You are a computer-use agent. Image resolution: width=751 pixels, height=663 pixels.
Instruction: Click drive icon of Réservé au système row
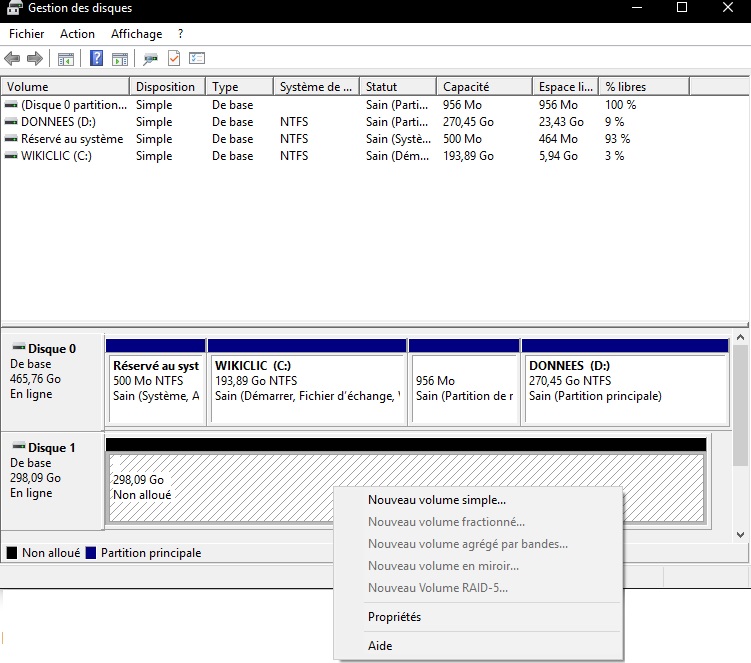pos(11,139)
